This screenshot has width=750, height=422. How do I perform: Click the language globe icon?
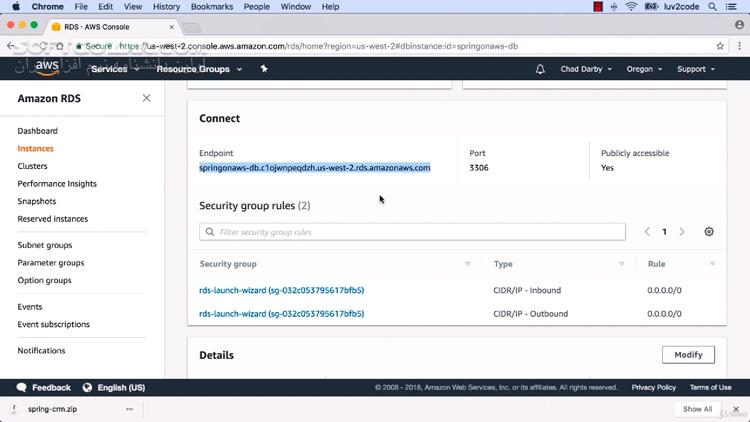87,388
